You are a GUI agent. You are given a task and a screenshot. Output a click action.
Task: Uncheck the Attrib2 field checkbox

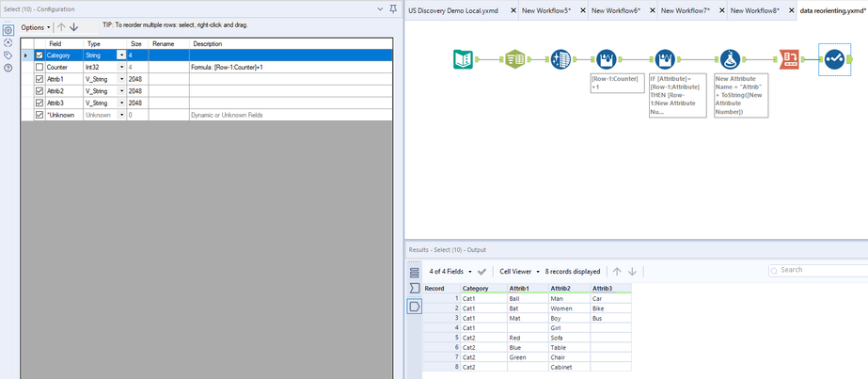click(39, 91)
